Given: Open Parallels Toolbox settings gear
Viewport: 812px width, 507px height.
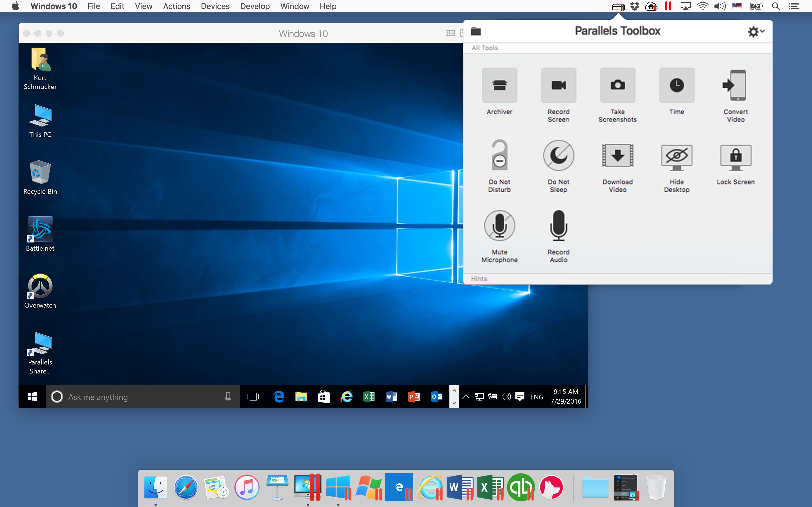Looking at the screenshot, I should tap(754, 32).
